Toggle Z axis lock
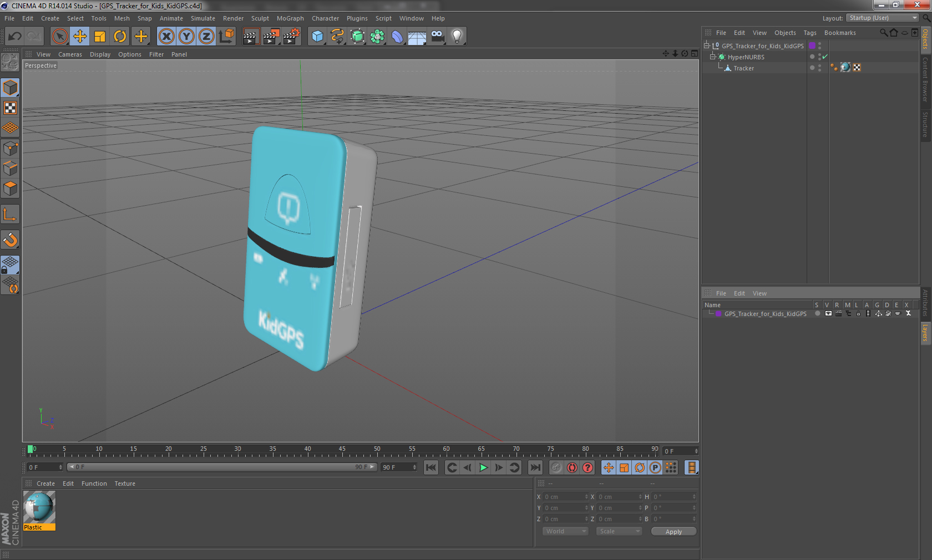 pyautogui.click(x=206, y=37)
